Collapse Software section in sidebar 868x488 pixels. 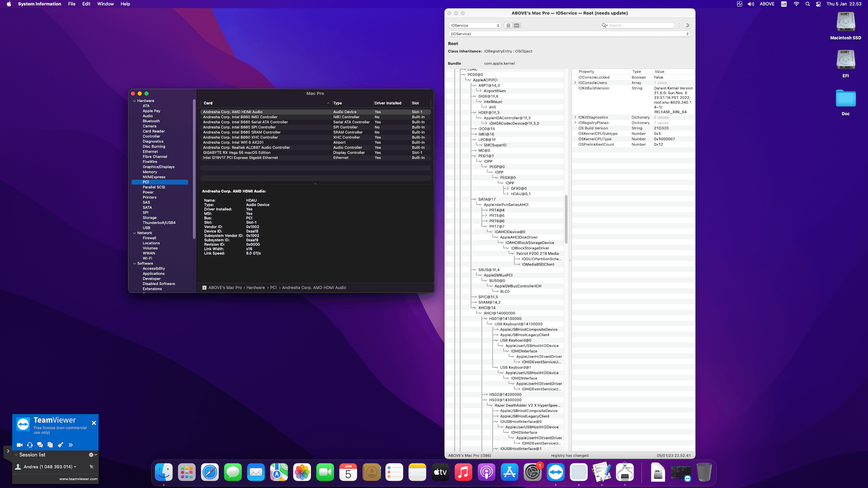click(134, 263)
